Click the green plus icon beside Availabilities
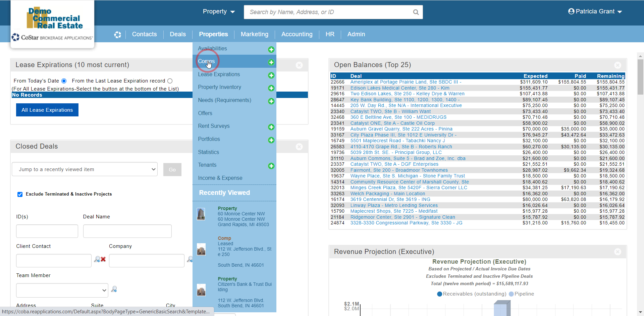 (271, 50)
